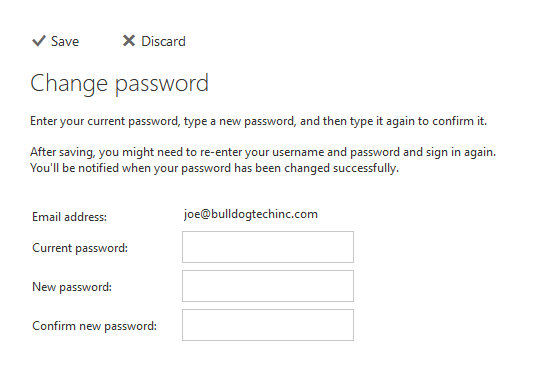Viewport: 547px width, 375px height.
Task: Click the Change password heading
Action: (x=119, y=84)
